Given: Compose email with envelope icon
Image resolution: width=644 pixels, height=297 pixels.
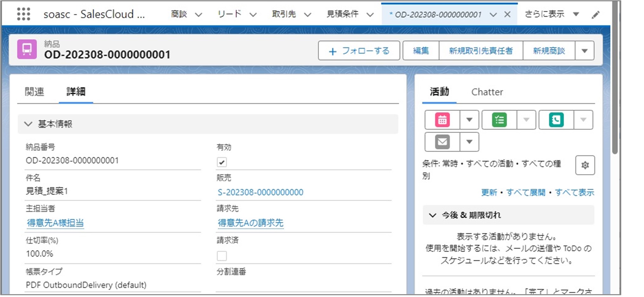Looking at the screenshot, I should pos(442,142).
